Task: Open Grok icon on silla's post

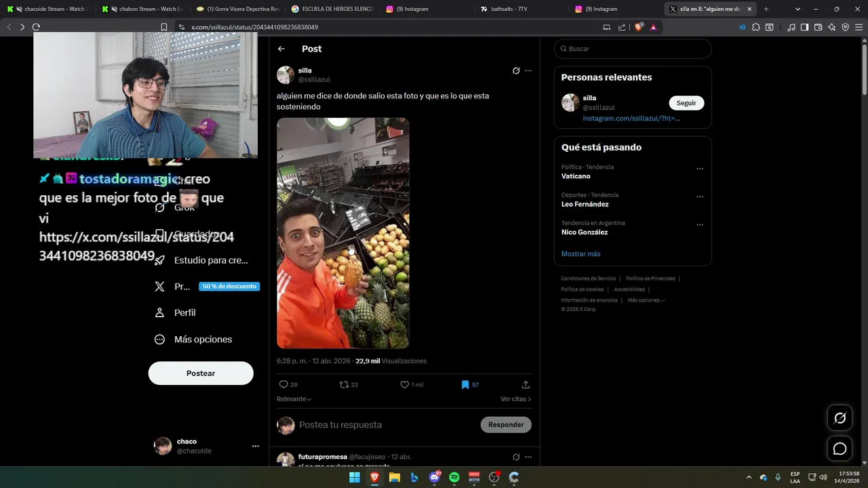Action: (516, 70)
